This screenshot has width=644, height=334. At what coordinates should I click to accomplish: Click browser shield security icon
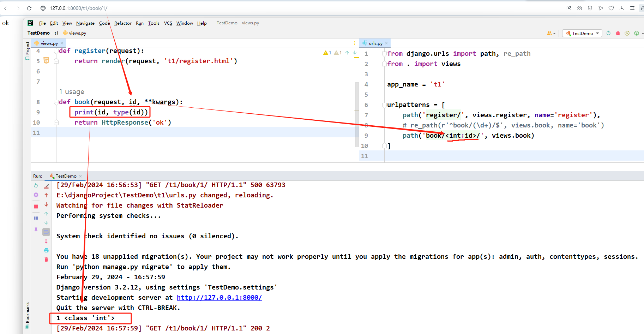[x=590, y=8]
